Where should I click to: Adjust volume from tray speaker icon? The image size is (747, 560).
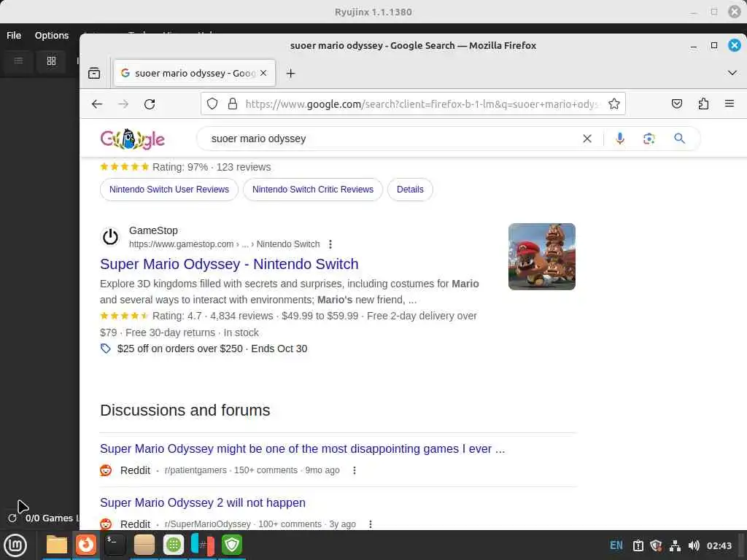click(x=694, y=545)
